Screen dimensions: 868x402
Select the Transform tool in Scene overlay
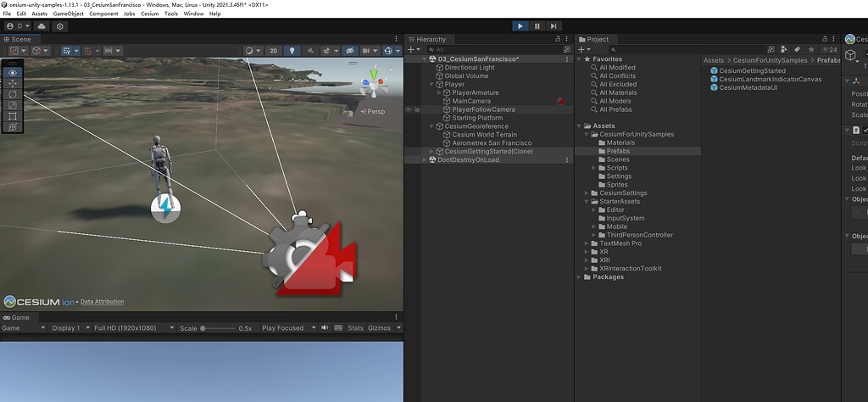pos(12,127)
